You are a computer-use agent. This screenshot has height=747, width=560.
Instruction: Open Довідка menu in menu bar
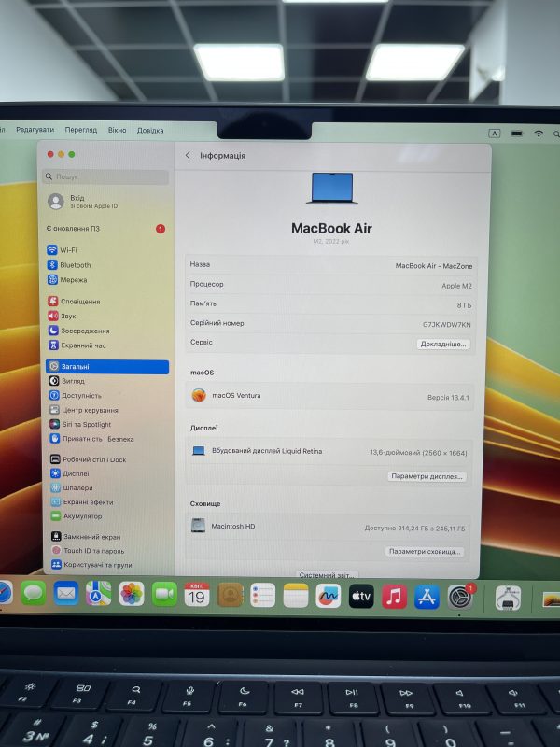[150, 130]
